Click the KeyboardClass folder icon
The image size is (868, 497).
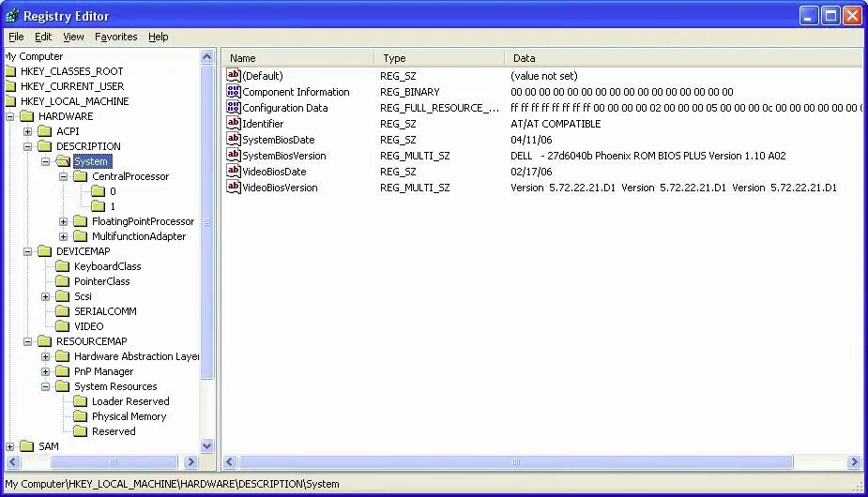(x=63, y=266)
